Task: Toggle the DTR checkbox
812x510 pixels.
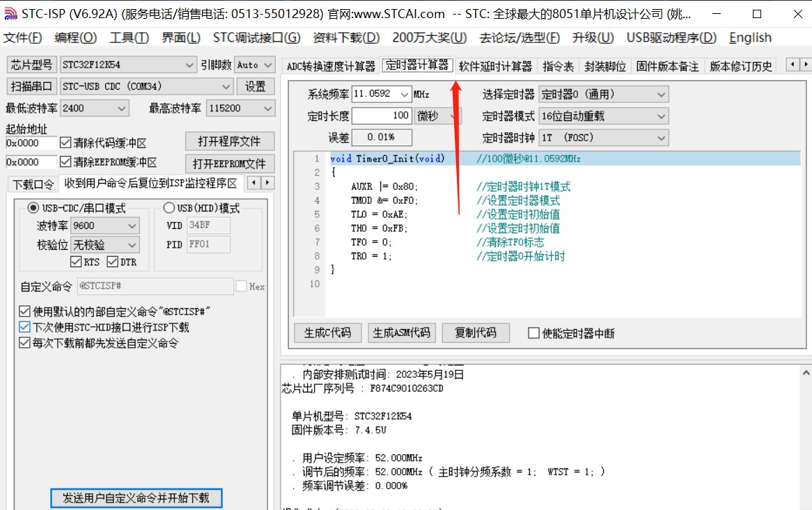Action: [x=112, y=262]
